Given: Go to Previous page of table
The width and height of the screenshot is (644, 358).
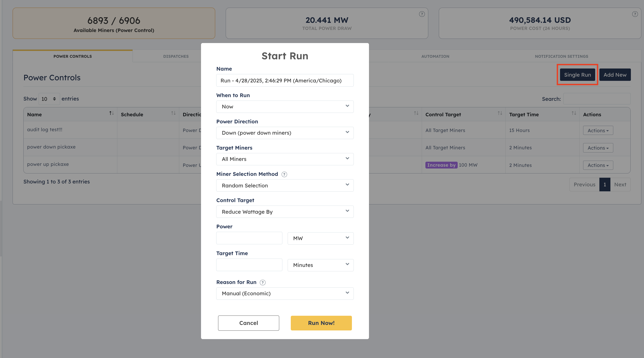Looking at the screenshot, I should pos(584,185).
